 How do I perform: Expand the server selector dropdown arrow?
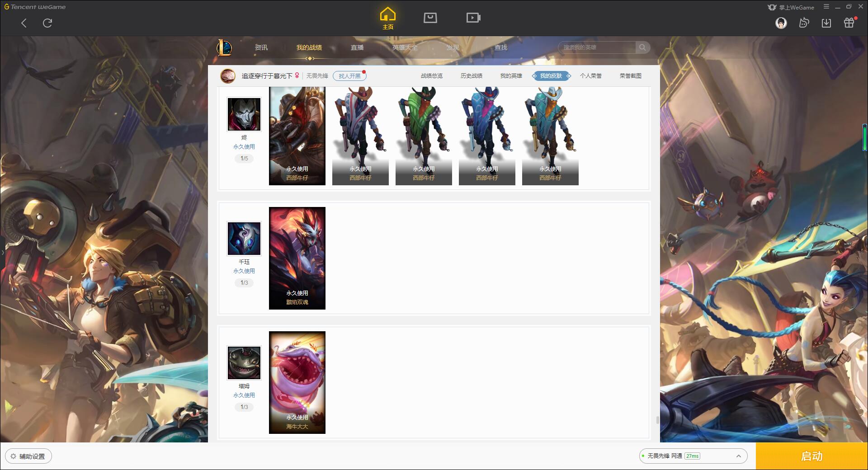739,456
